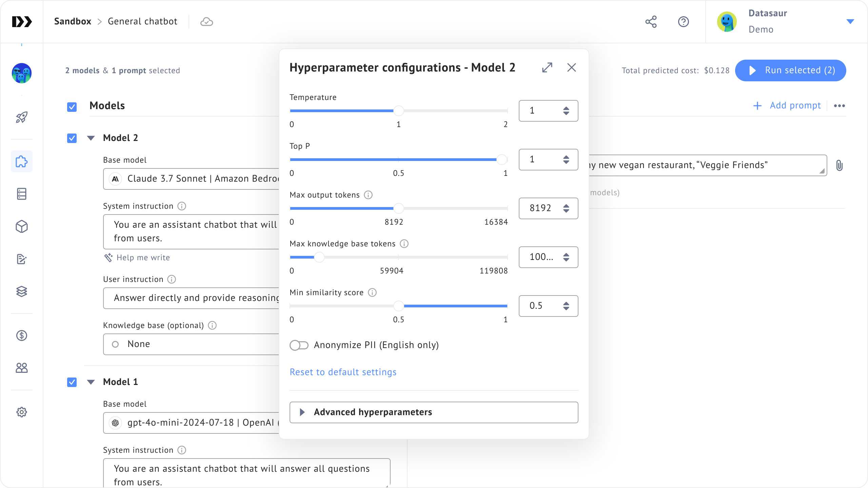The width and height of the screenshot is (868, 488).
Task: Uncheck the Models select-all checkbox
Action: pyautogui.click(x=72, y=107)
